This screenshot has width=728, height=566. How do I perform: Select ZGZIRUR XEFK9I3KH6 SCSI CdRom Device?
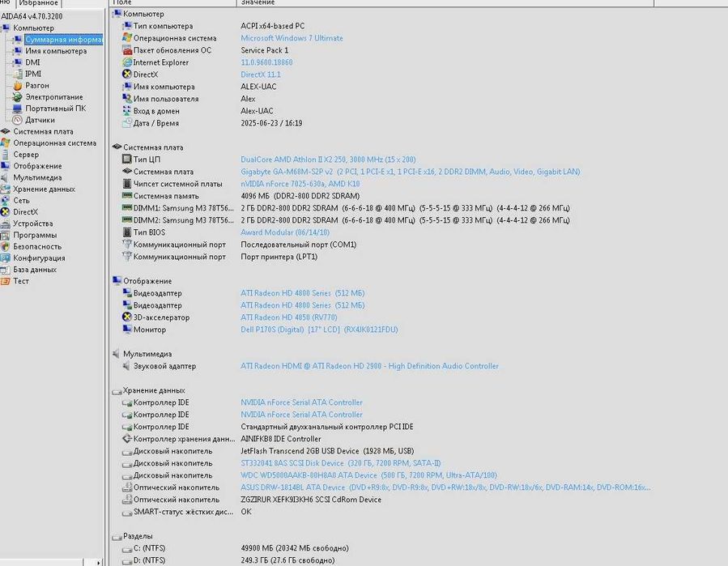[311, 500]
